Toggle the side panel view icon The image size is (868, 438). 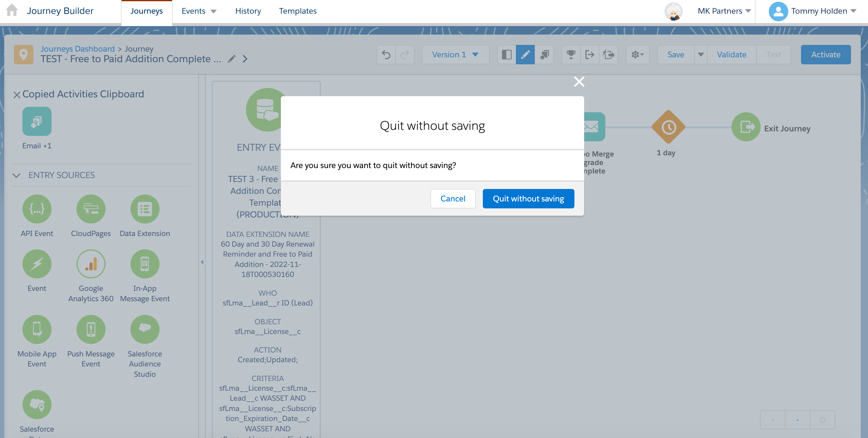pos(506,55)
